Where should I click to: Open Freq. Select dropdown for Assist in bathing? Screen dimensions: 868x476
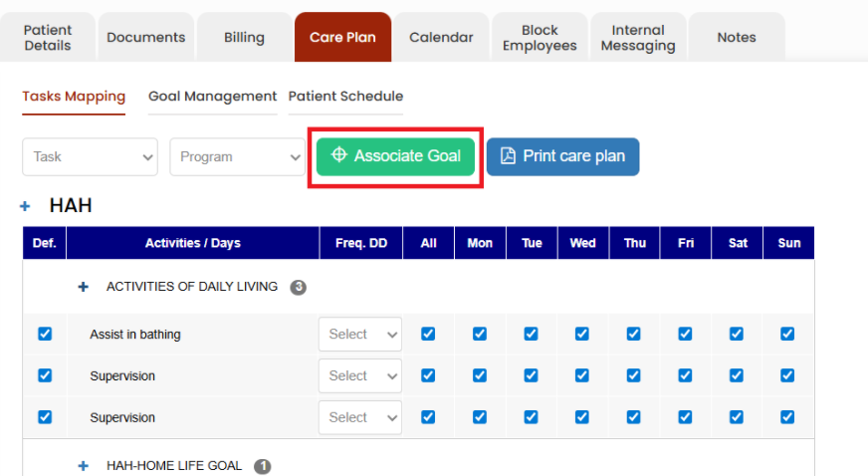pos(360,334)
